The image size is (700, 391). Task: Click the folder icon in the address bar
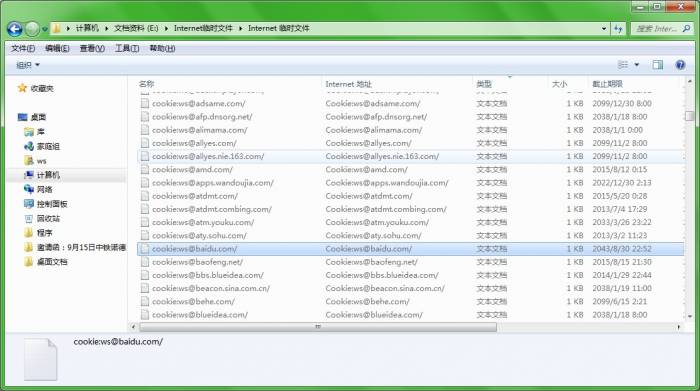click(57, 29)
